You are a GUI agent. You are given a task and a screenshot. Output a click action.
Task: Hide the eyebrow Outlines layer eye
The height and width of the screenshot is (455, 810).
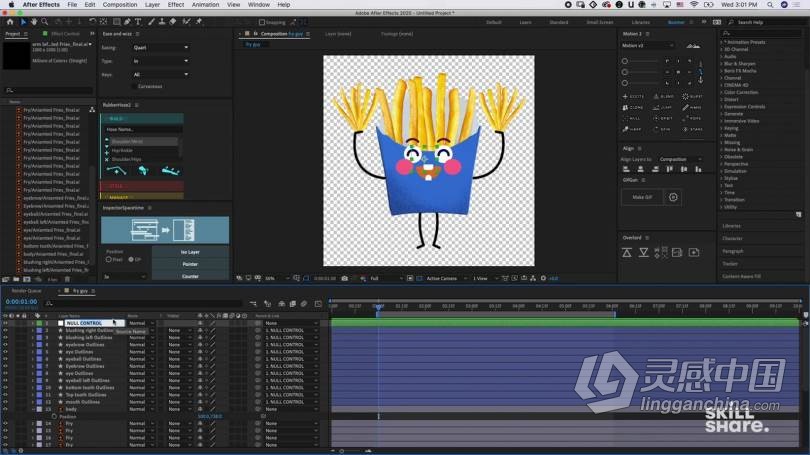[x=6, y=344]
